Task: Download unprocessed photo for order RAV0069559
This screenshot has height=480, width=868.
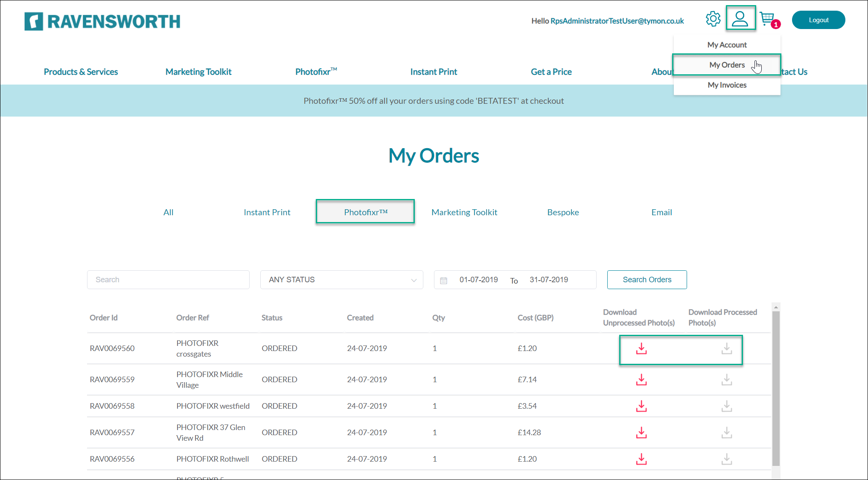Action: (x=641, y=380)
